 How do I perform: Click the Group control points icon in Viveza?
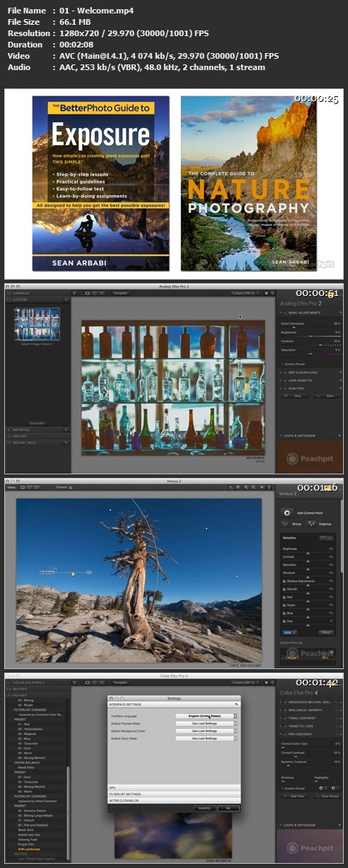tap(285, 524)
